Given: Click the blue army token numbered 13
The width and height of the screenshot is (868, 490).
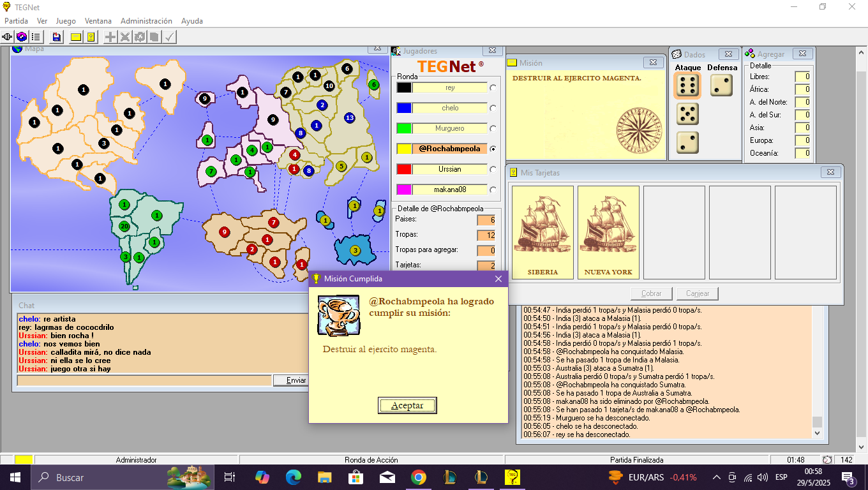Looking at the screenshot, I should click(349, 117).
